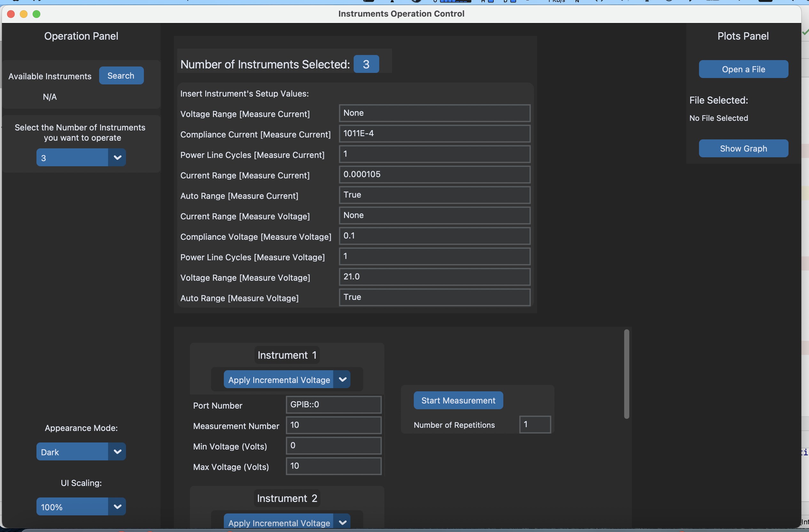Open Instrument 2 operation mode dropdown
Image resolution: width=809 pixels, height=532 pixels.
click(287, 521)
